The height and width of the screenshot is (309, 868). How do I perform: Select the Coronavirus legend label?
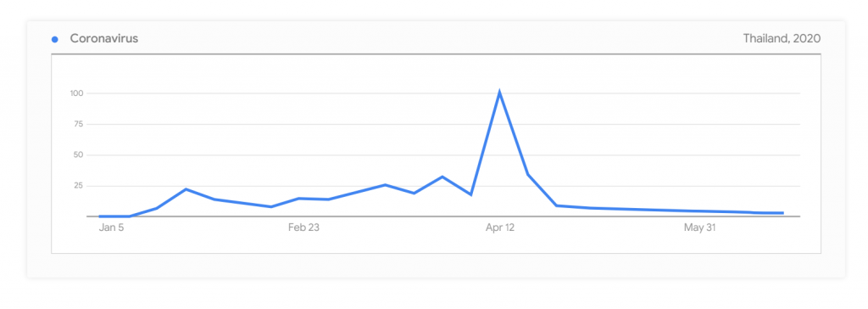tap(104, 39)
